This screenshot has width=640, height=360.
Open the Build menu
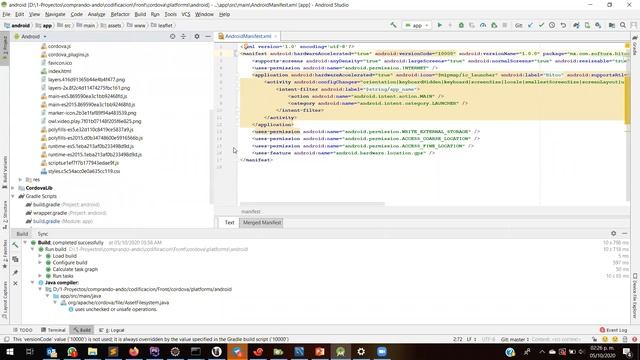(140, 14)
